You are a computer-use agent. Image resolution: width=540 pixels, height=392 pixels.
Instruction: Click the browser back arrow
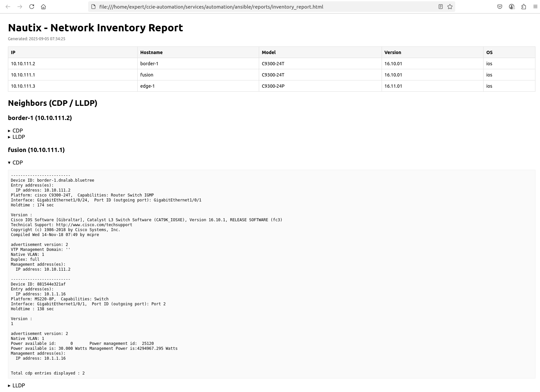8,7
